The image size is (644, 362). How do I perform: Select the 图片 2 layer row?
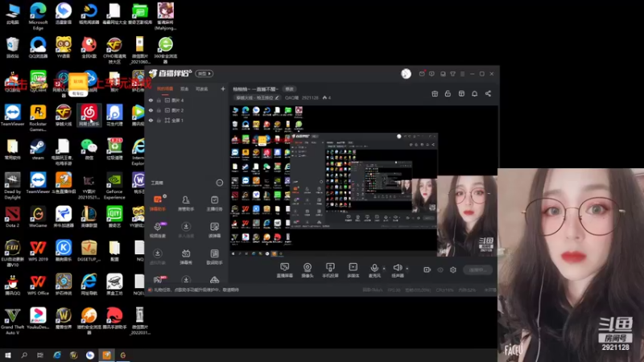(187, 110)
